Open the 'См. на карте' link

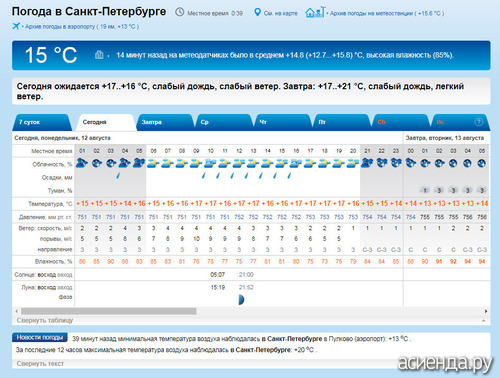point(281,13)
